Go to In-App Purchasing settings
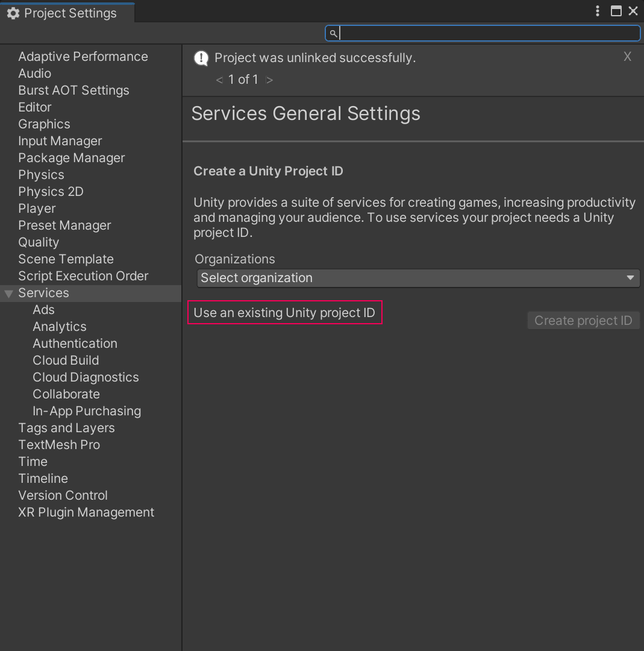The width and height of the screenshot is (644, 651). (87, 411)
